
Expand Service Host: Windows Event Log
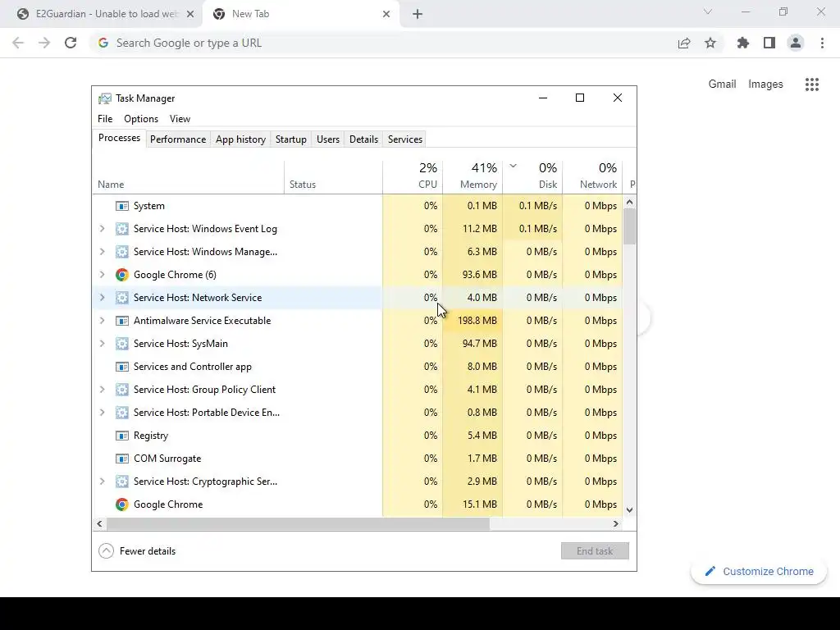click(x=102, y=229)
